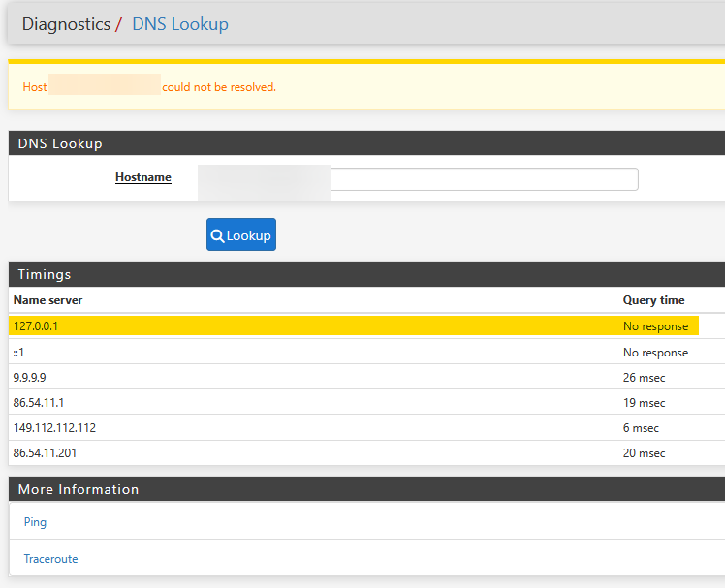This screenshot has width=725, height=588.
Task: Select the highlighted 127.0.0.1 name server row
Action: coord(36,326)
